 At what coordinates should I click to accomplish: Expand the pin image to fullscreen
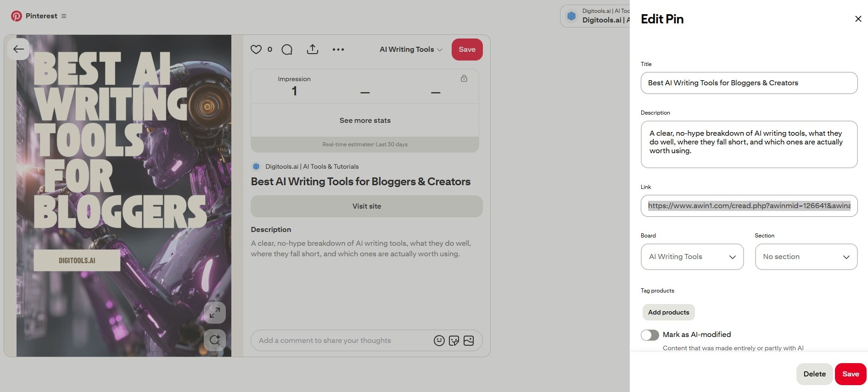point(215,313)
